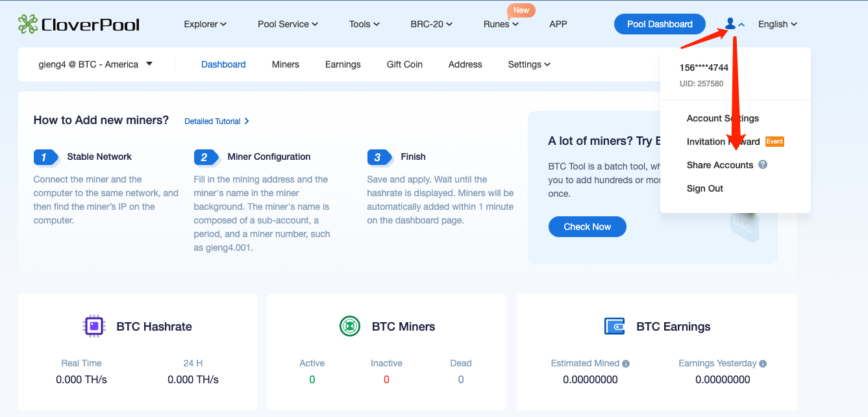Click the CloverPool logo
This screenshot has width=868, height=417.
click(79, 25)
